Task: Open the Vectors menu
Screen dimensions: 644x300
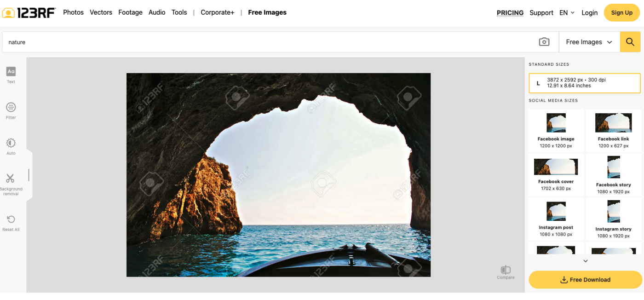Action: point(101,12)
